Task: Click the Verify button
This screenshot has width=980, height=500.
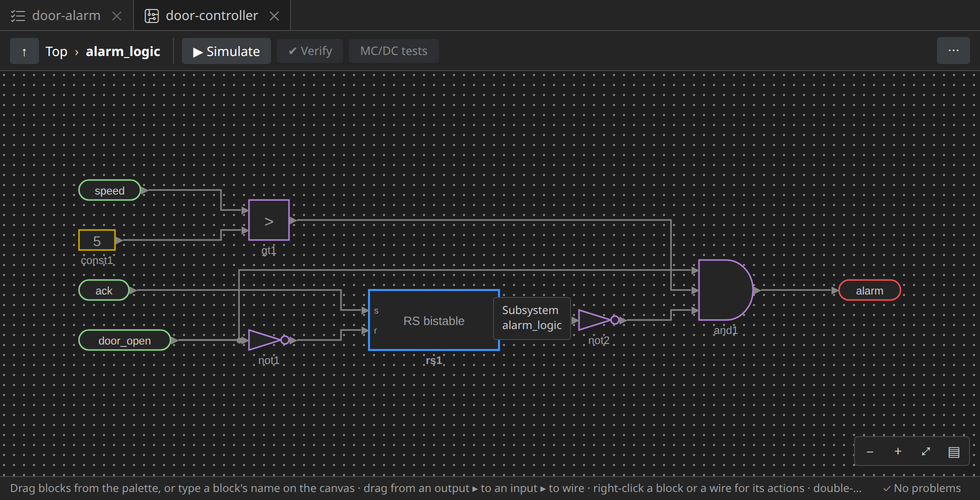Action: [310, 51]
